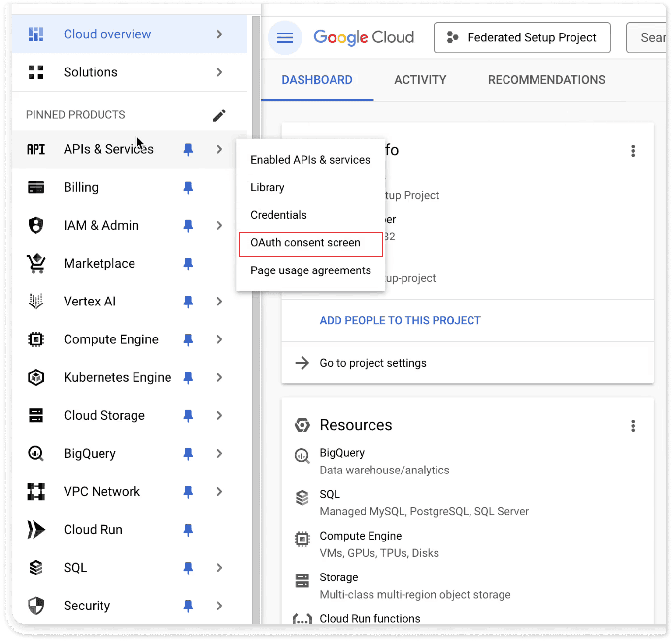This screenshot has width=672, height=642.
Task: Go to project settings link
Action: (x=373, y=363)
